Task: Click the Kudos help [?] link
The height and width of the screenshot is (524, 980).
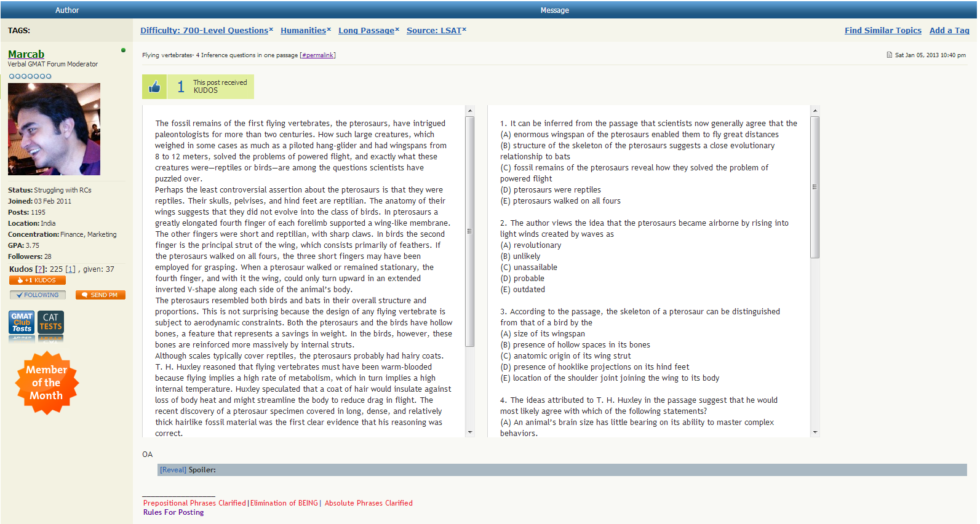Action: tap(40, 269)
